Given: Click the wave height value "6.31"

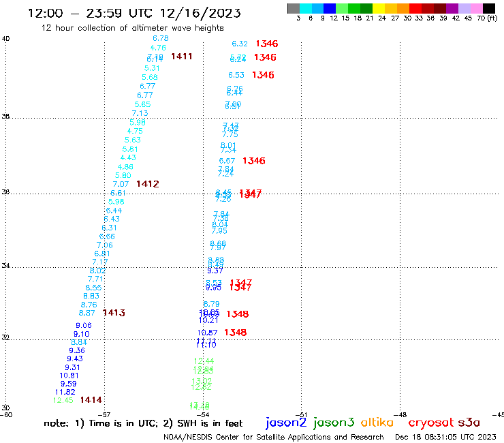Looking at the screenshot, I should [x=109, y=228].
